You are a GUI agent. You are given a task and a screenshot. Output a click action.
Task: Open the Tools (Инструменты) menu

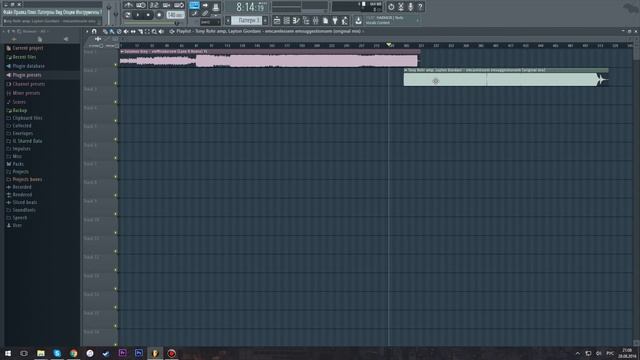pyautogui.click(x=86, y=12)
